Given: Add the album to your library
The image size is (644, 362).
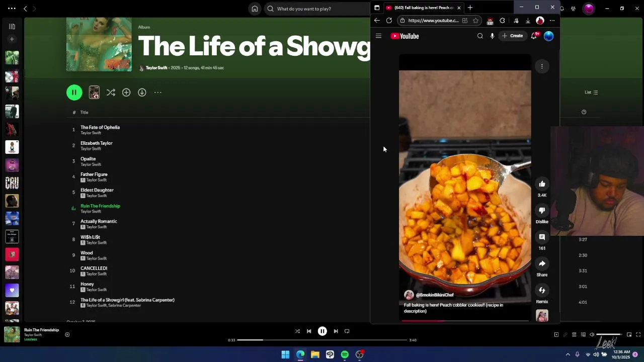Looking at the screenshot, I should pyautogui.click(x=126, y=93).
